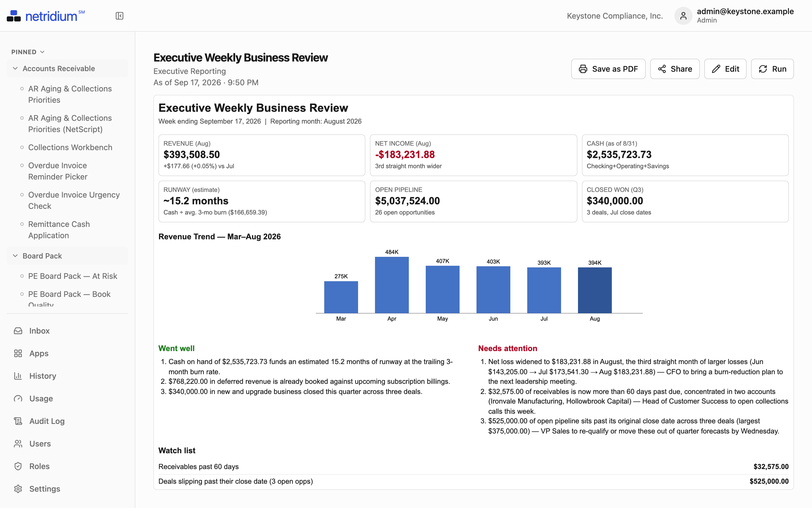The width and height of the screenshot is (812, 508).
Task: Click the Receivables past 60 days row
Action: (473, 467)
